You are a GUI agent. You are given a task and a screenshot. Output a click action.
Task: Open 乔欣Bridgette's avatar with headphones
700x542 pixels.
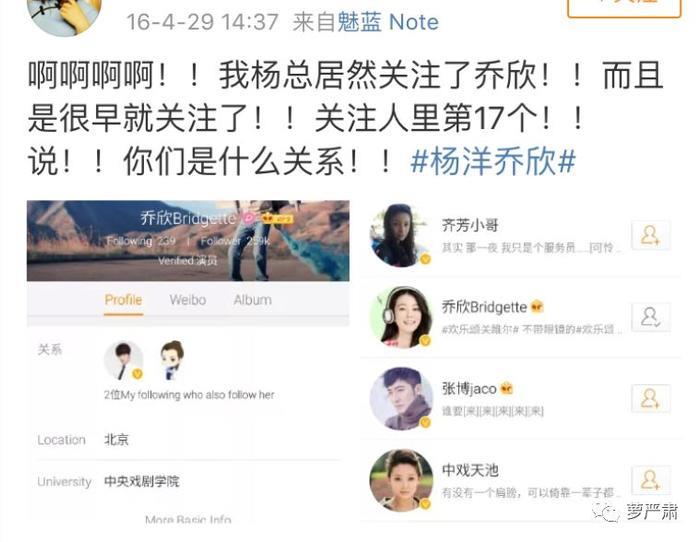click(x=401, y=317)
